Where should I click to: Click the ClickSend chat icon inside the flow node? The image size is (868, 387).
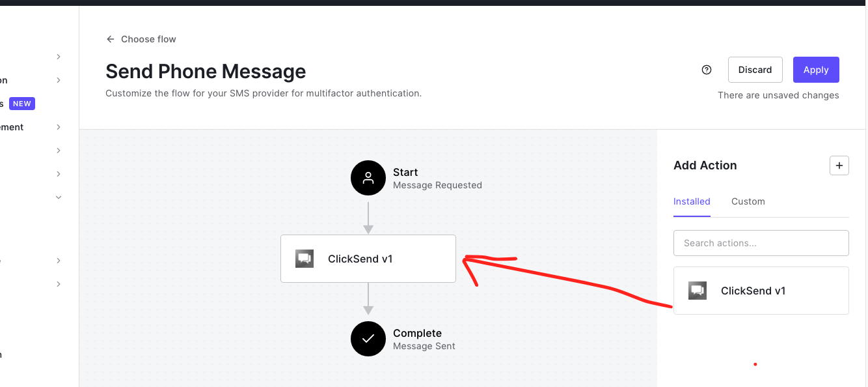point(305,258)
